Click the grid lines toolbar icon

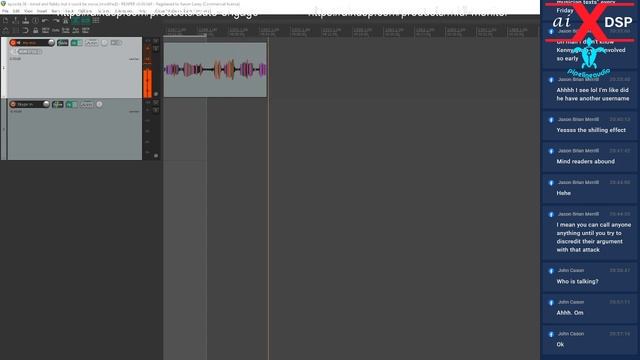pos(96,20)
